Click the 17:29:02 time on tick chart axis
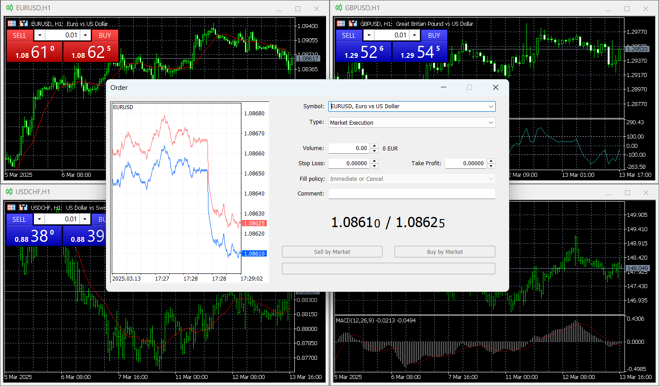 click(252, 279)
